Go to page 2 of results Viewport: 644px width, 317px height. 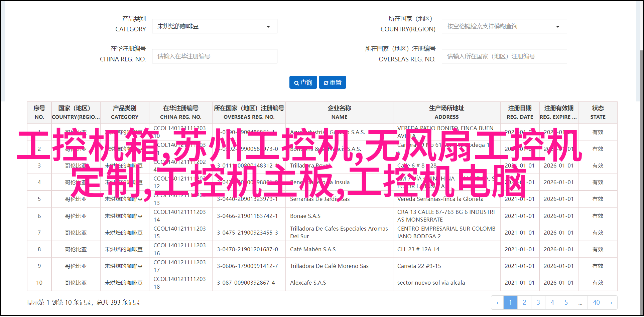click(524, 303)
